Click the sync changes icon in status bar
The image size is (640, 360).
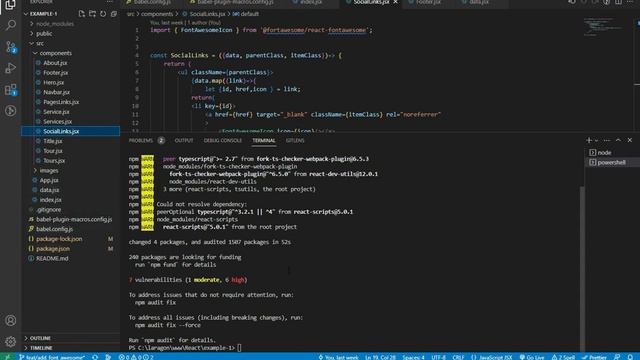(x=95, y=357)
